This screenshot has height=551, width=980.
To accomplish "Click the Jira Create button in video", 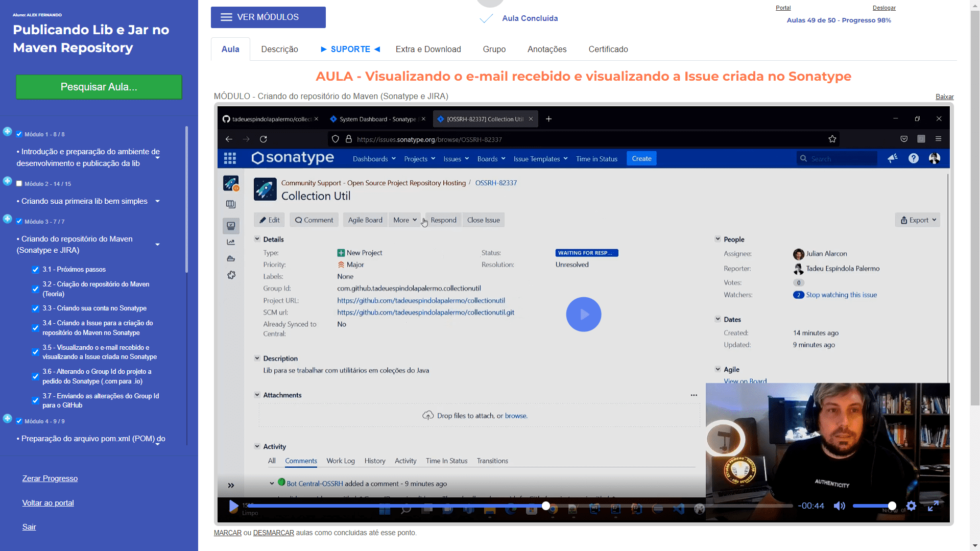I will (x=641, y=159).
